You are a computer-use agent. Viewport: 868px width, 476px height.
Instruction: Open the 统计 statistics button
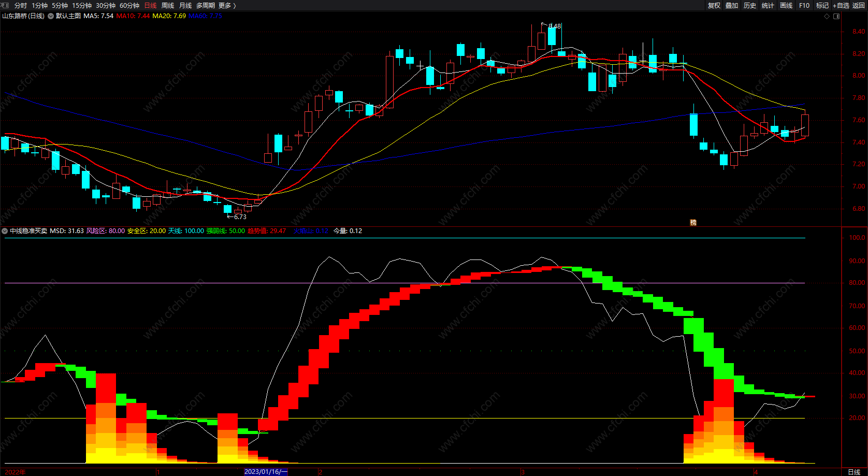(768, 5)
